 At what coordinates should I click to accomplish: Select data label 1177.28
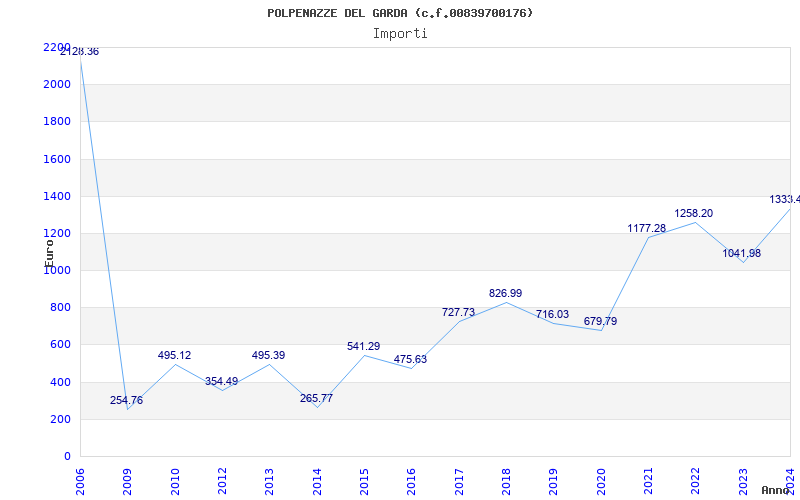[647, 229]
